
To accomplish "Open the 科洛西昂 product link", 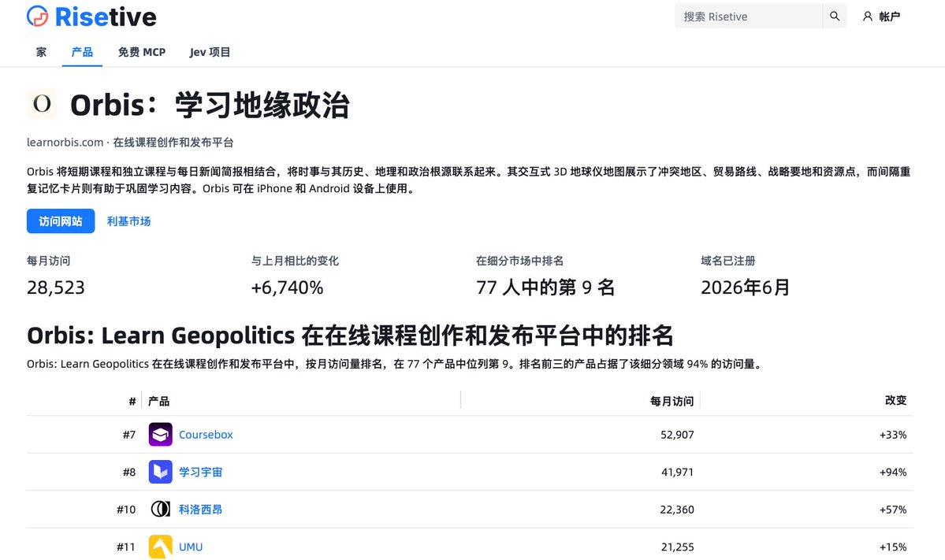I will tap(201, 510).
